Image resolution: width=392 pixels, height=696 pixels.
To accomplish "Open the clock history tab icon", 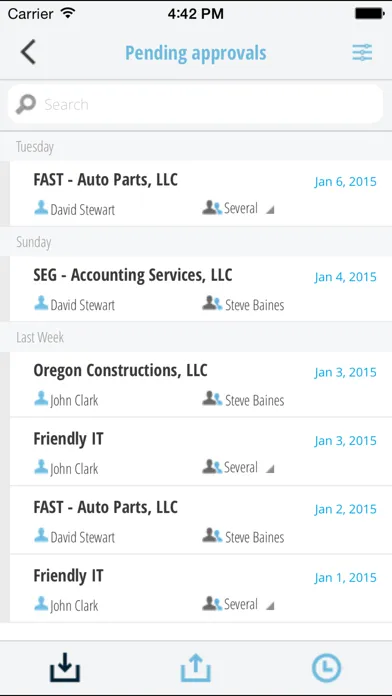I will (326, 668).
